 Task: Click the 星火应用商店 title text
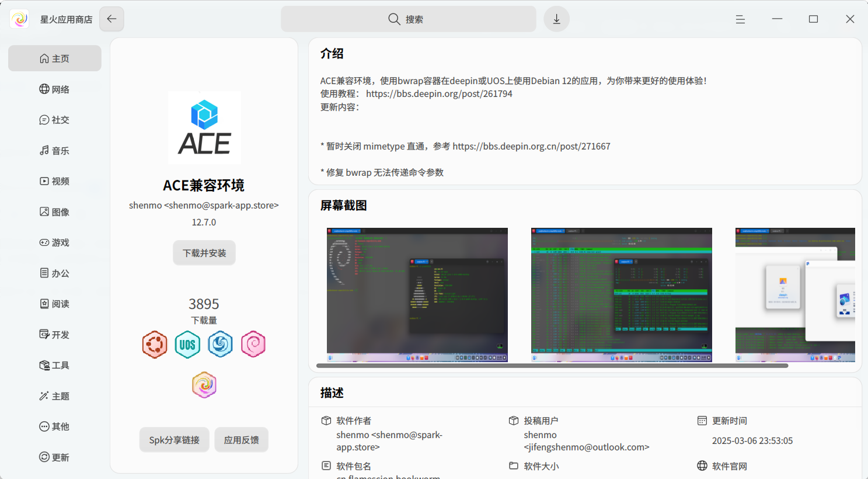pyautogui.click(x=66, y=19)
